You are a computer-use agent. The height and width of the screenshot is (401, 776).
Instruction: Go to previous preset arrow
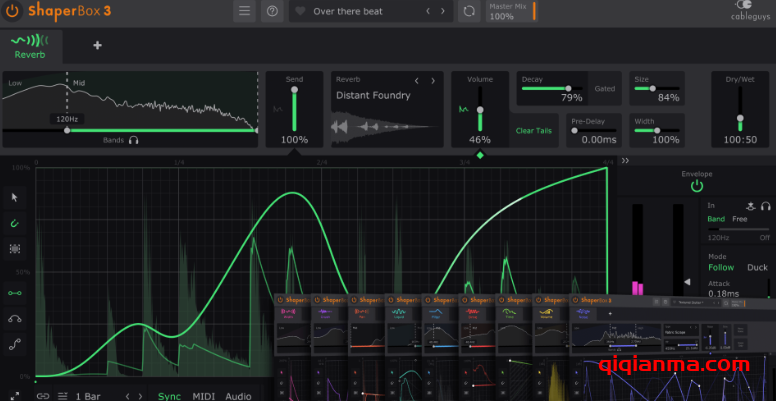click(x=428, y=11)
